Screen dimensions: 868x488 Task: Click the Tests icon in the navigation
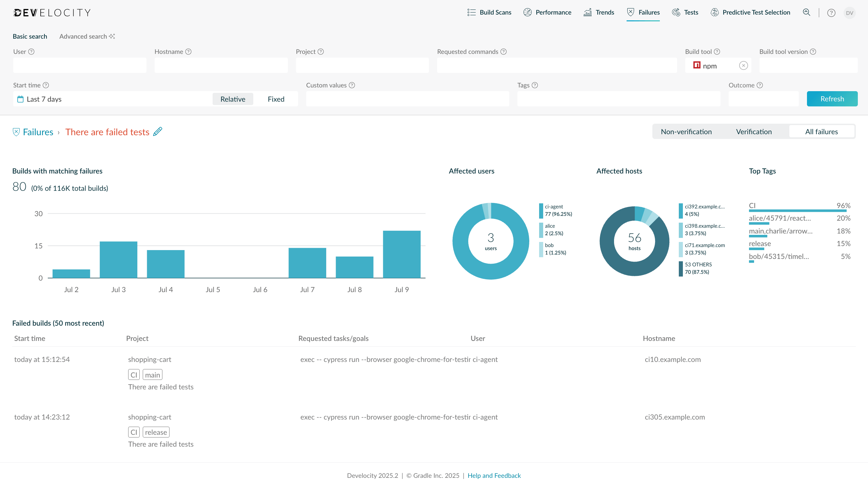[x=675, y=12]
